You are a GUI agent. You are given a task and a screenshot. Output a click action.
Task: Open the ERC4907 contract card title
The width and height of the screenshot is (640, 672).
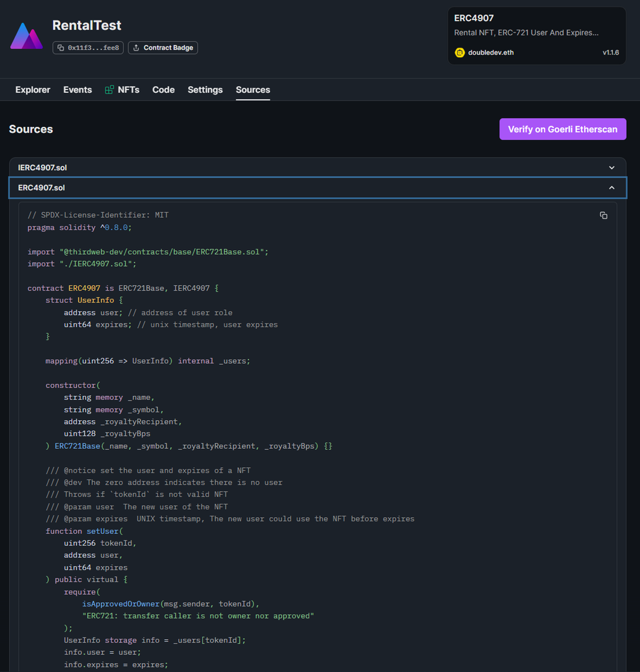click(x=474, y=18)
